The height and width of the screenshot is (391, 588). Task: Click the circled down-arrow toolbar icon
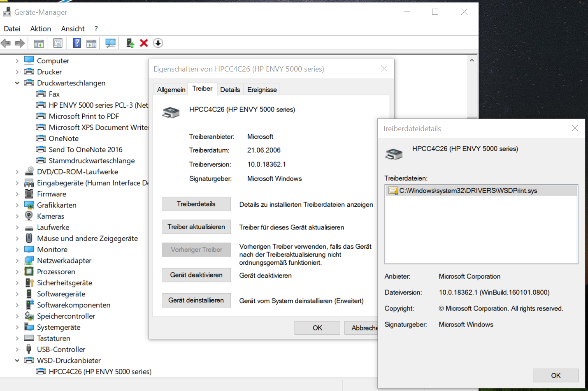tap(158, 43)
